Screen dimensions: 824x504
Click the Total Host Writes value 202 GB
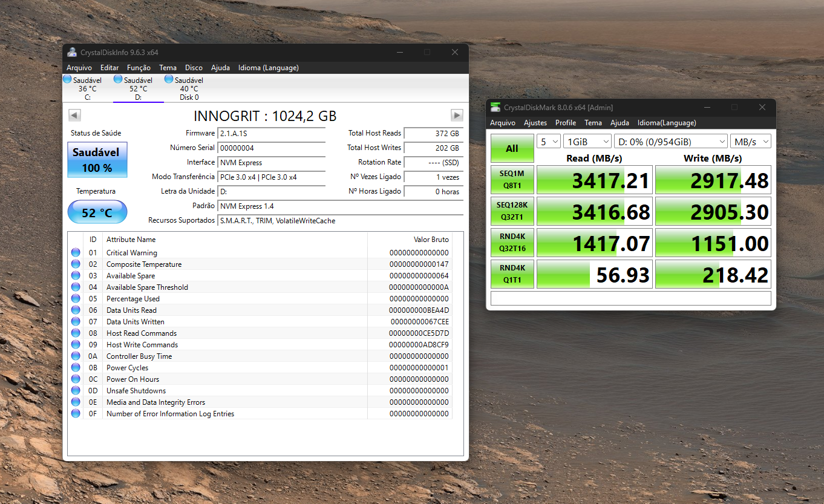pyautogui.click(x=433, y=148)
